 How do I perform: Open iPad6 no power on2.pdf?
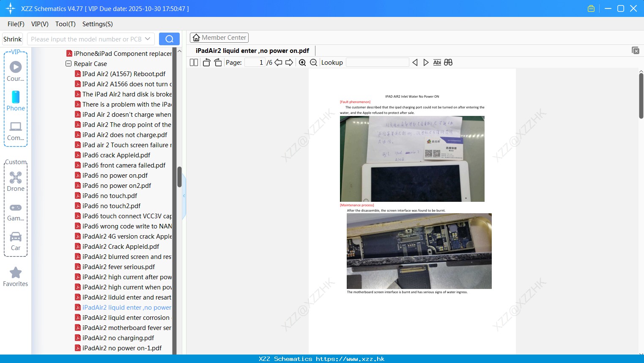pyautogui.click(x=113, y=186)
